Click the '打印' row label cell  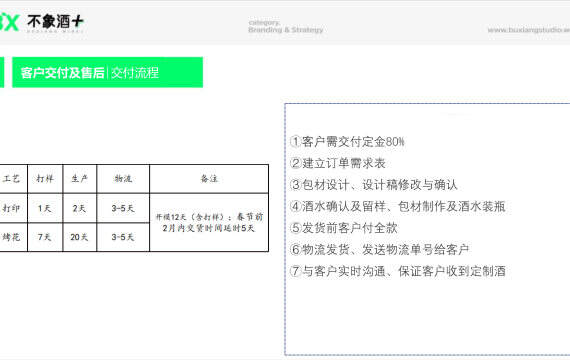click(x=13, y=208)
